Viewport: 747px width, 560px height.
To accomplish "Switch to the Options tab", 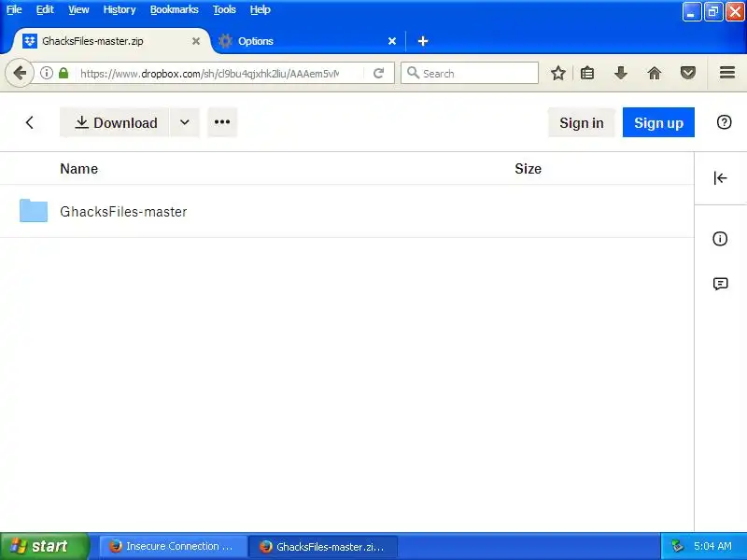I will click(x=307, y=41).
